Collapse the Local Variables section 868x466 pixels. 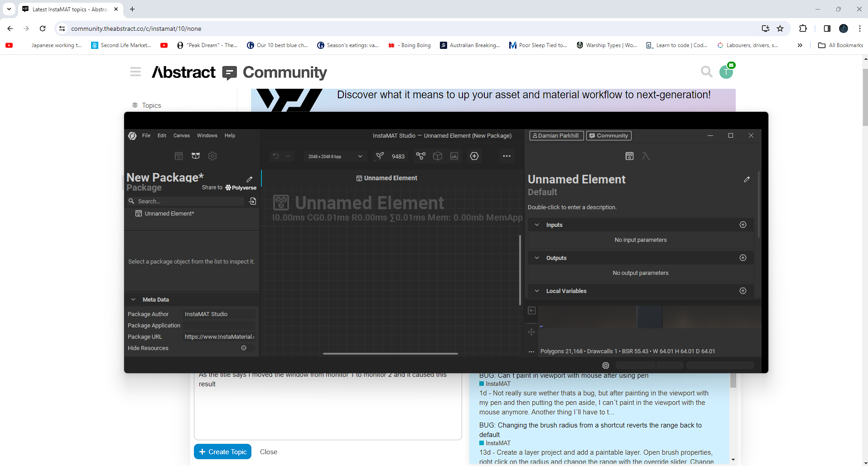click(537, 291)
